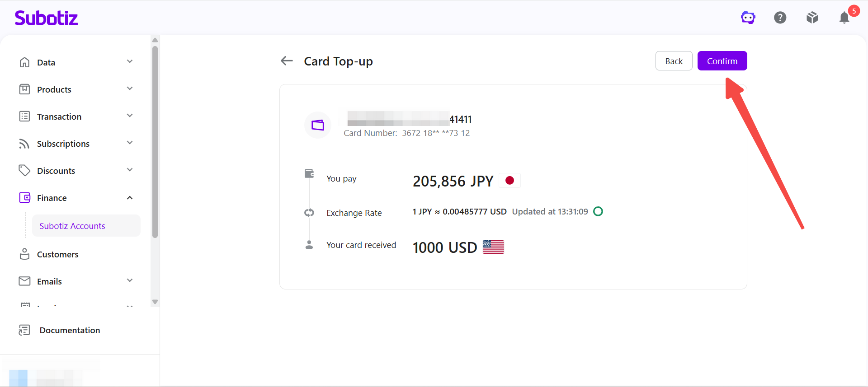Click the Data home icon

24,62
